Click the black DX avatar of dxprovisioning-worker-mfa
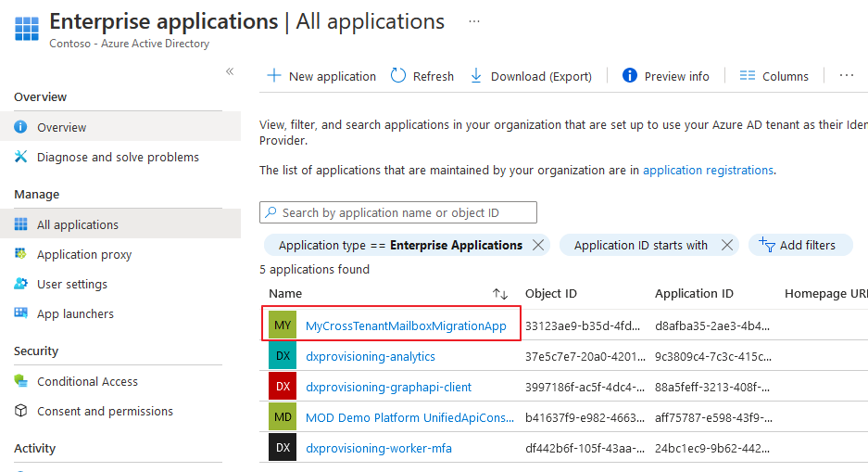This screenshot has height=472, width=868. point(283,447)
